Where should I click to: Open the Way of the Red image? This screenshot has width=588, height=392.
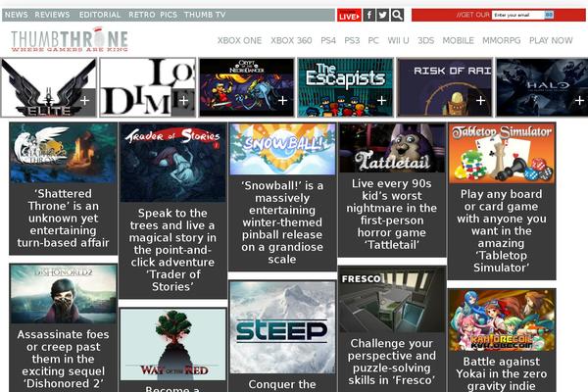[172, 345]
